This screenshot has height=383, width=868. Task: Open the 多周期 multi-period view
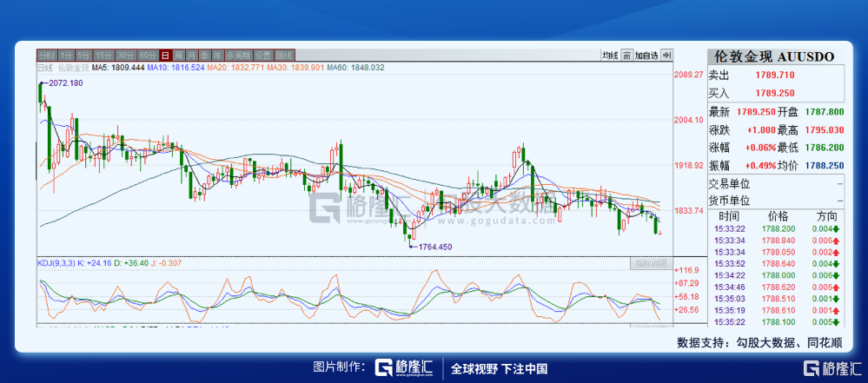click(x=239, y=56)
